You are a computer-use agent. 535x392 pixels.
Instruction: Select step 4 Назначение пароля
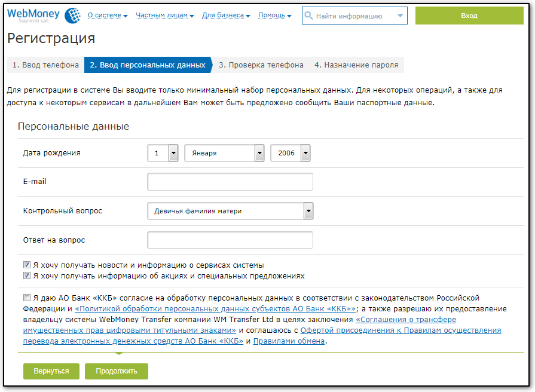click(x=356, y=65)
